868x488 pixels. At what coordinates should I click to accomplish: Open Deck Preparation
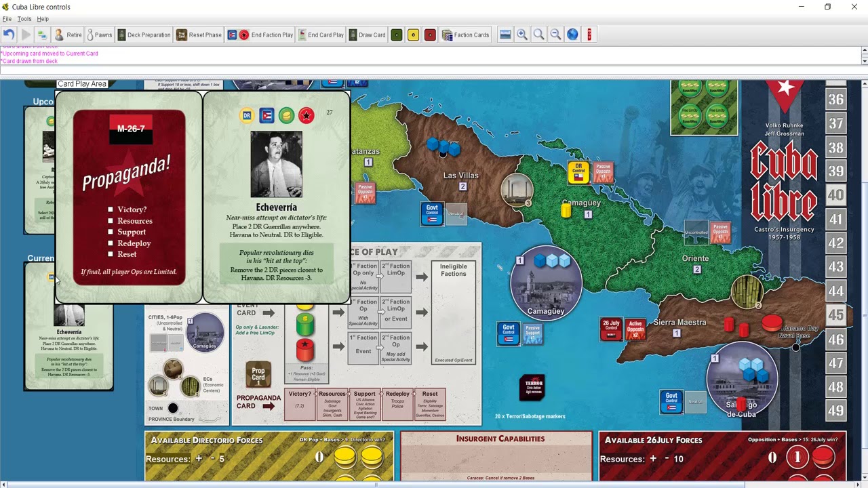[144, 35]
